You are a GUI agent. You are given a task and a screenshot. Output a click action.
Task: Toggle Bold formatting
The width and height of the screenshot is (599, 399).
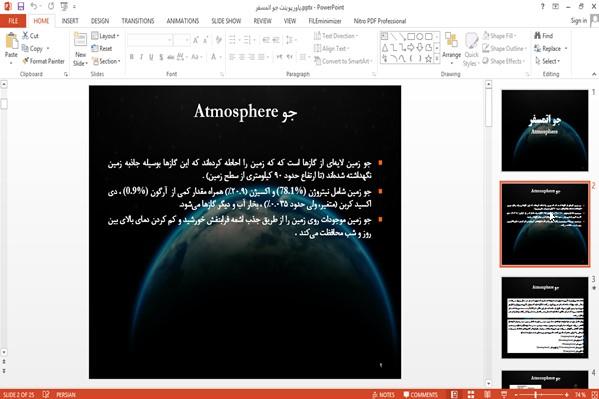pyautogui.click(x=131, y=57)
